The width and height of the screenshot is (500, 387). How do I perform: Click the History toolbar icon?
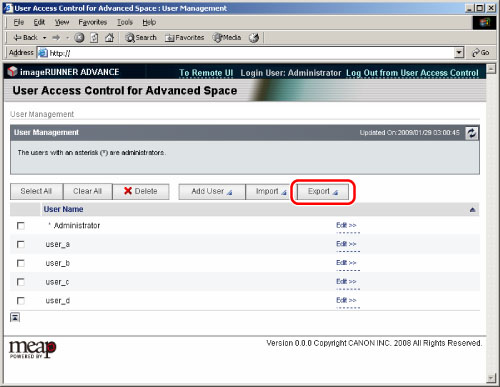coord(254,38)
